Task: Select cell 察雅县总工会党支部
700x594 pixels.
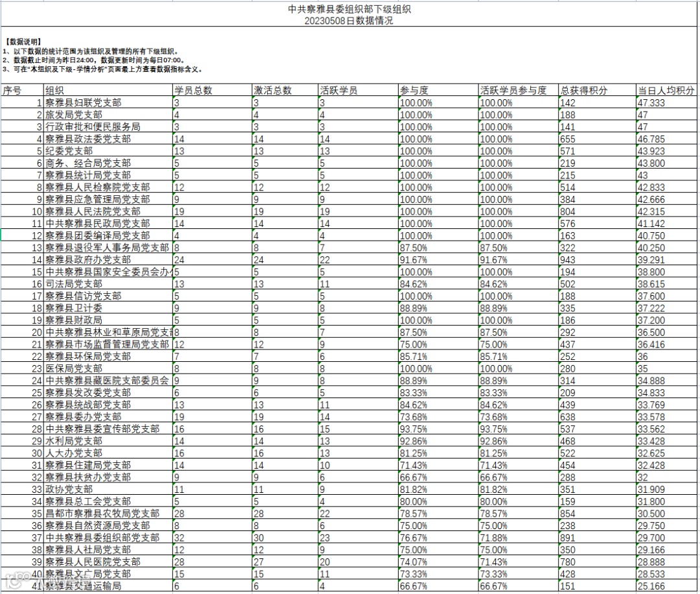Action: [x=108, y=501]
